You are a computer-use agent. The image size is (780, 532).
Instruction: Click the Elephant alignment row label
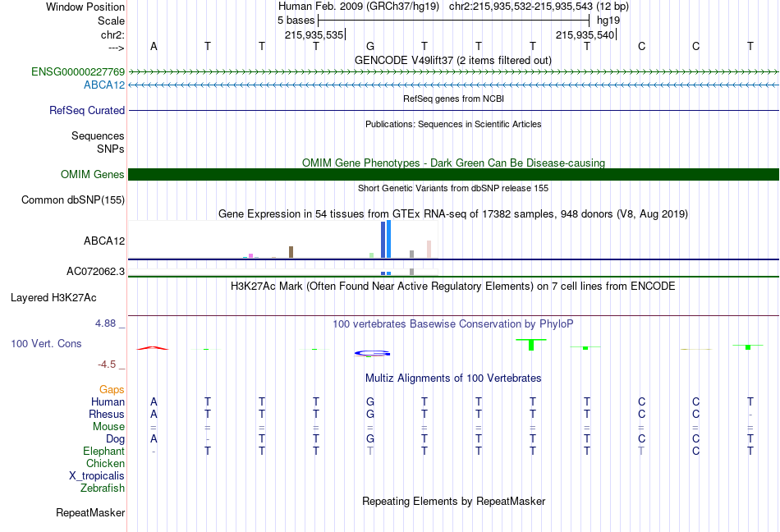click(104, 451)
